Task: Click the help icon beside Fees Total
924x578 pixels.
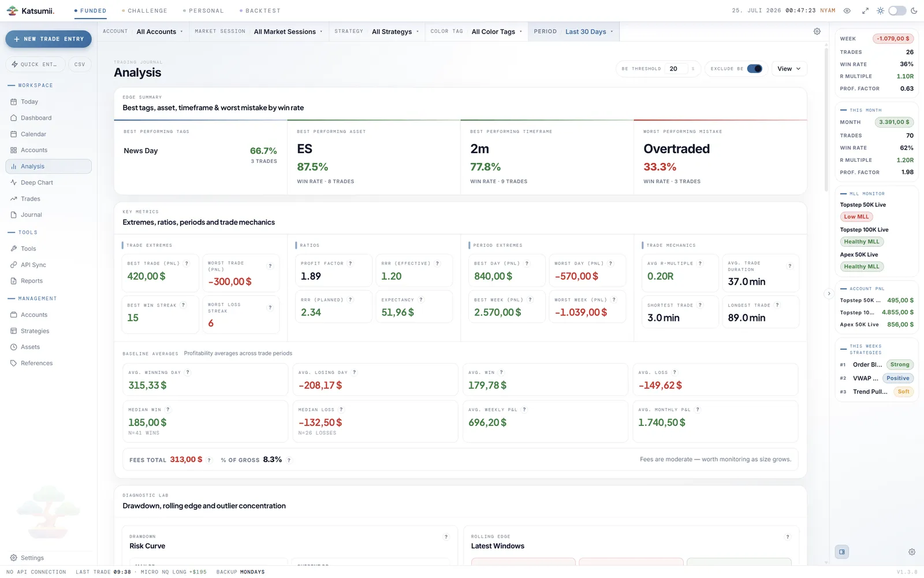Action: [209, 461]
